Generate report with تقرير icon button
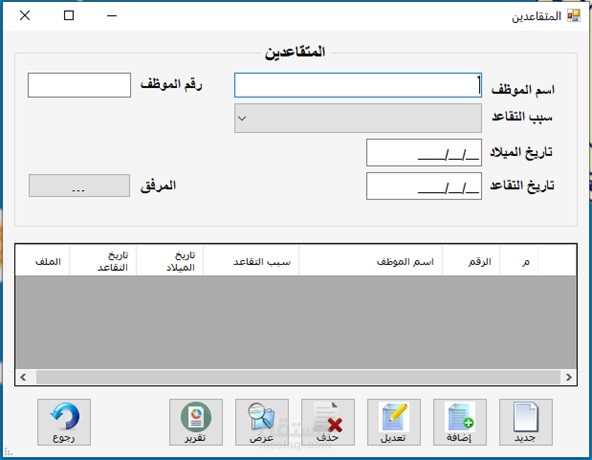This screenshot has height=460, width=592. (x=196, y=422)
